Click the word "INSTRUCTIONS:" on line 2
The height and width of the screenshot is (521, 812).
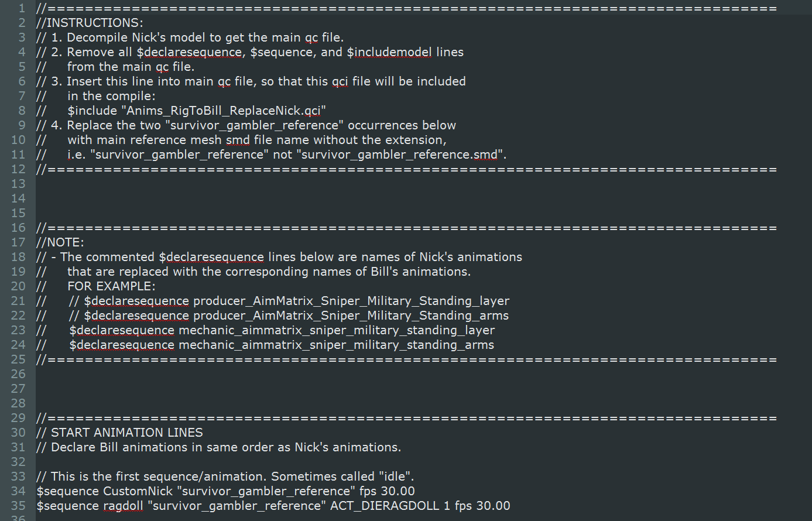pyautogui.click(x=94, y=23)
